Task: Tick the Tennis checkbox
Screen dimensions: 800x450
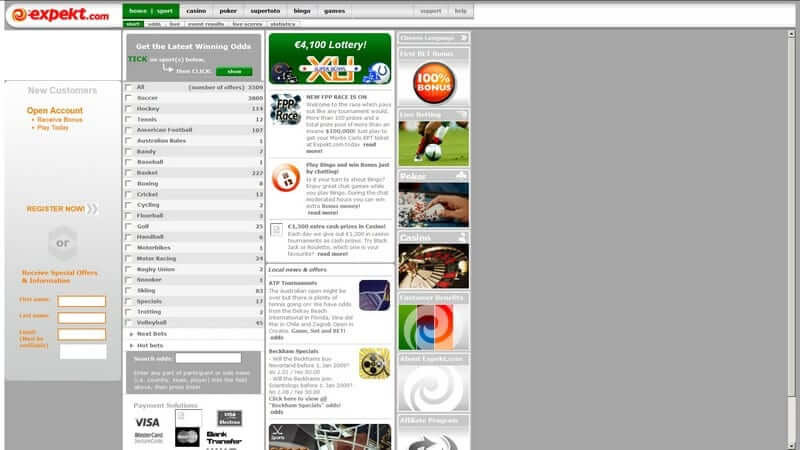Action: tap(129, 119)
